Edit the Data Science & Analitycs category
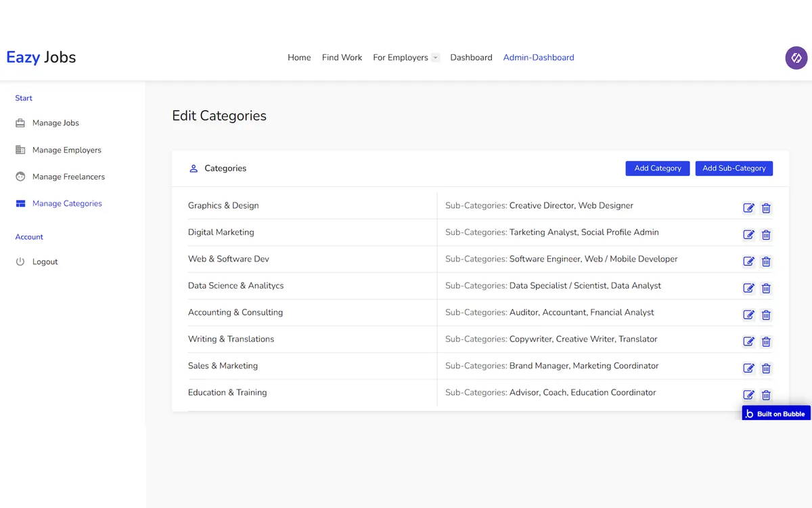The width and height of the screenshot is (812, 508). point(748,288)
